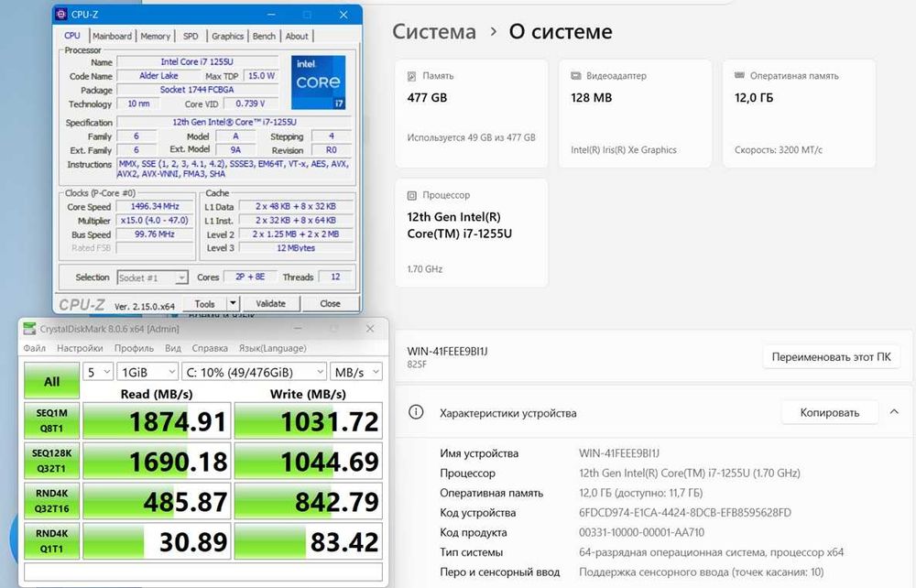Screen dimensions: 916x588
Task: Open the MB/s unit dropdown
Action: 356,372
